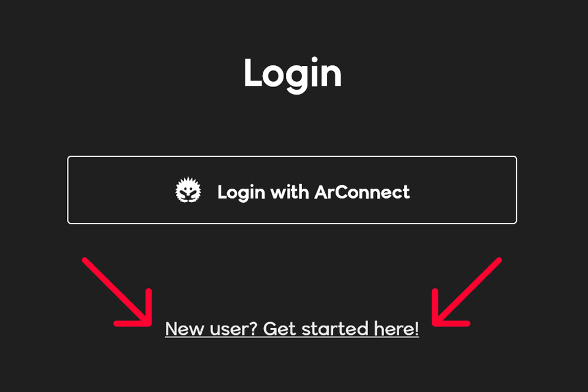Click empty space inside the left of the ArConnect button
This screenshot has width=588, height=392.
tap(120, 190)
